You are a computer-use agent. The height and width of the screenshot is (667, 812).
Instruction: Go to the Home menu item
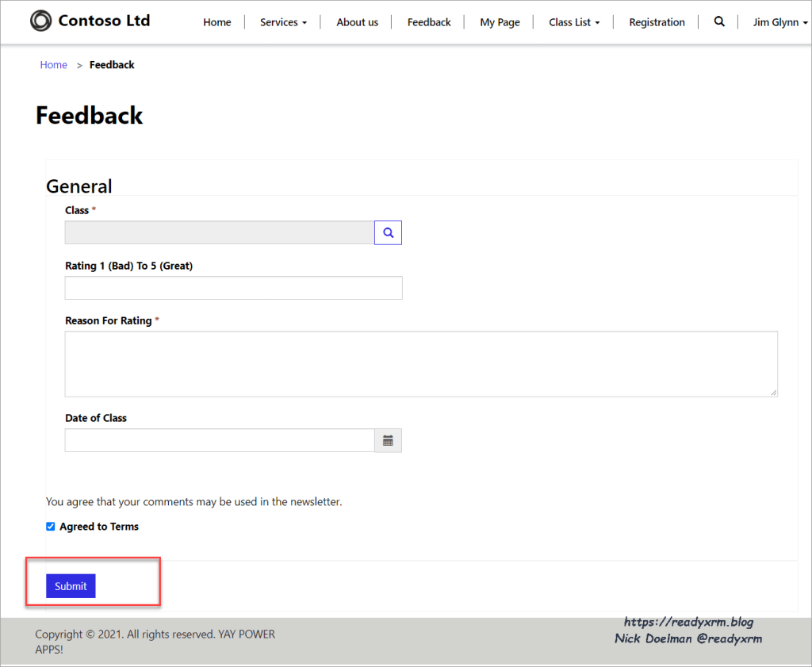(217, 22)
